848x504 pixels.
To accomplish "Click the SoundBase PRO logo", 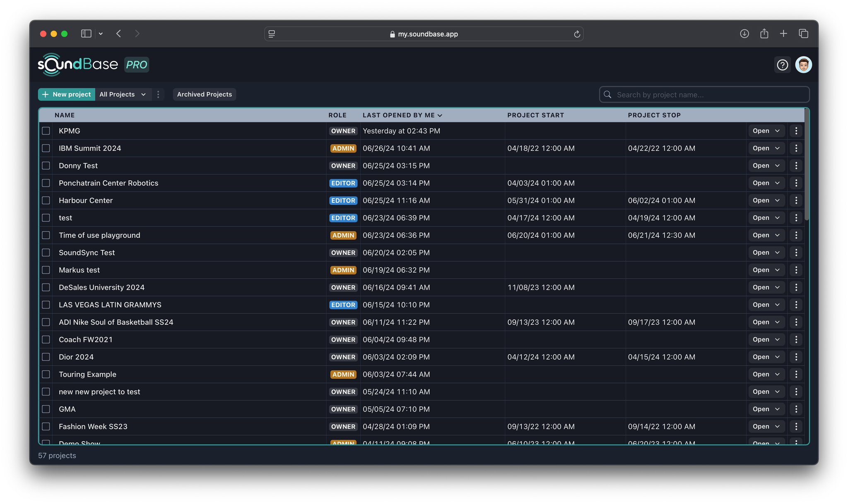I will coord(94,65).
